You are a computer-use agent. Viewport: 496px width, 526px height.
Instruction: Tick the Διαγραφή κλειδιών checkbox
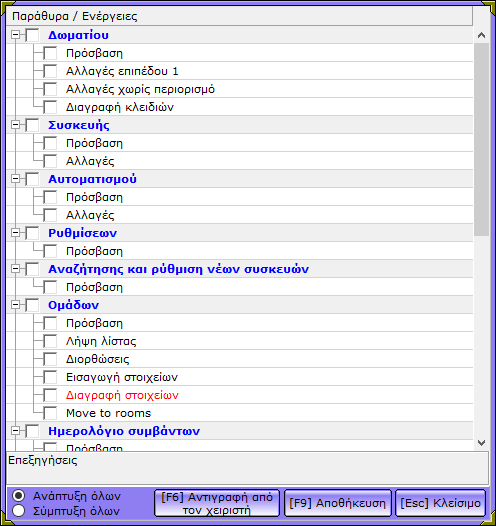[x=50, y=107]
